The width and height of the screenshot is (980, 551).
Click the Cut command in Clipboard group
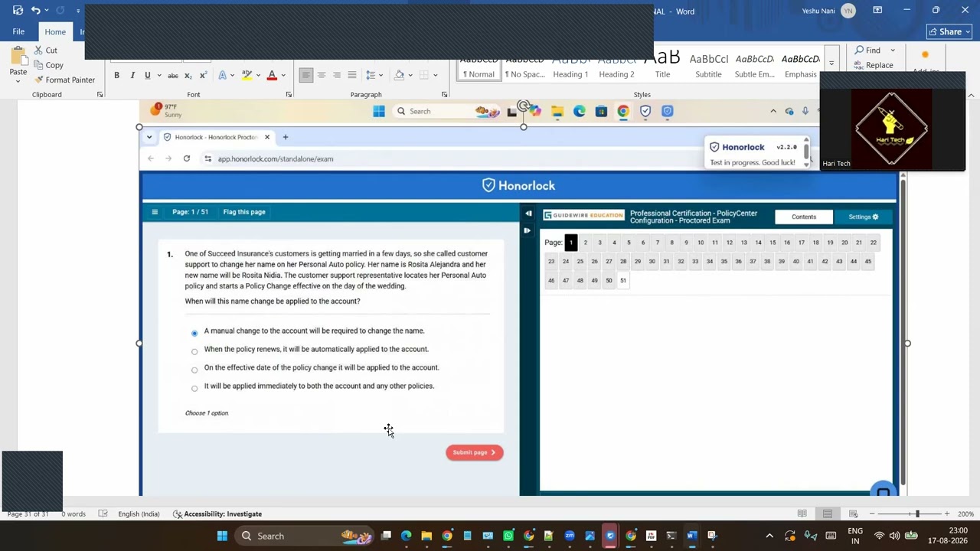point(44,51)
